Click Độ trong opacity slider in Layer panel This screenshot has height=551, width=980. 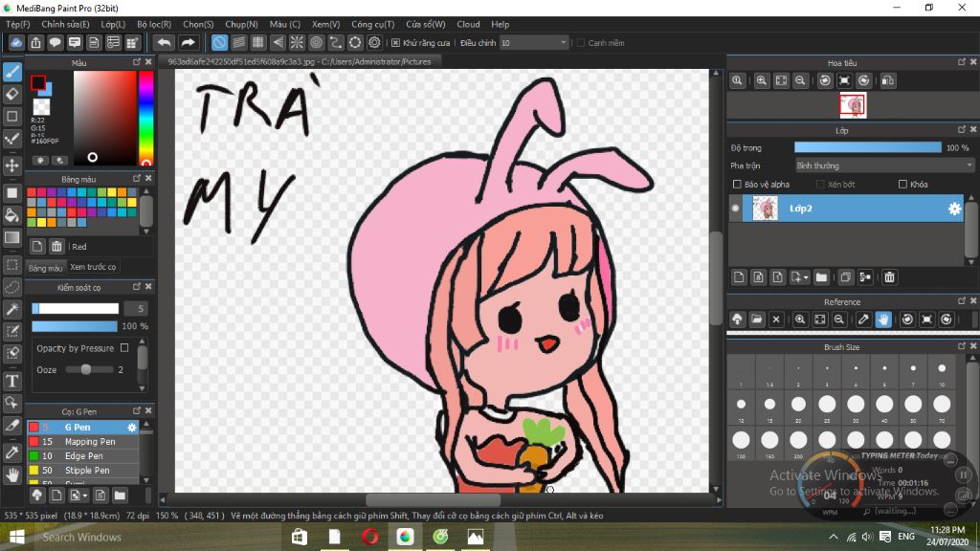point(867,147)
